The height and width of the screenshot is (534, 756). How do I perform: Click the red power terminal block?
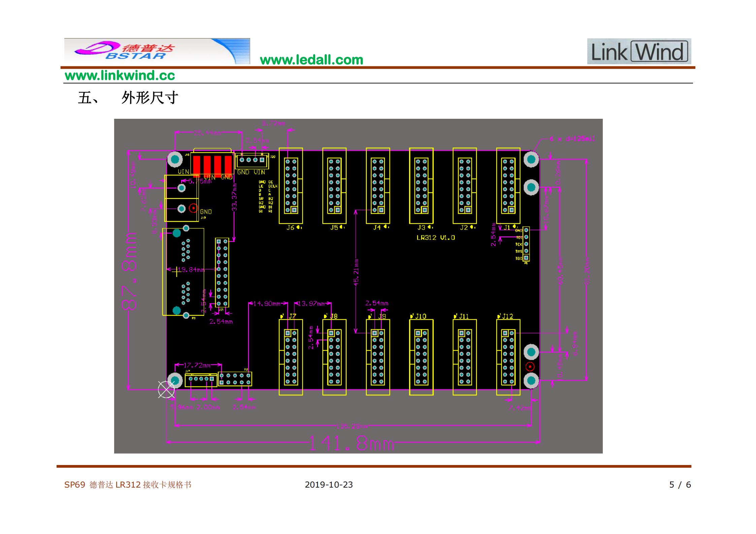[x=212, y=165]
